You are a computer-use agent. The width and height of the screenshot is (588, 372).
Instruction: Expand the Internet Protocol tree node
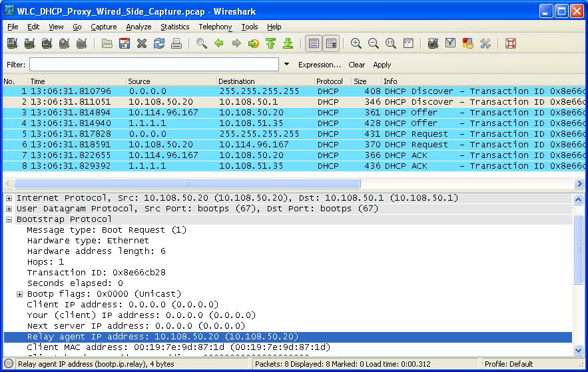tap(9, 198)
